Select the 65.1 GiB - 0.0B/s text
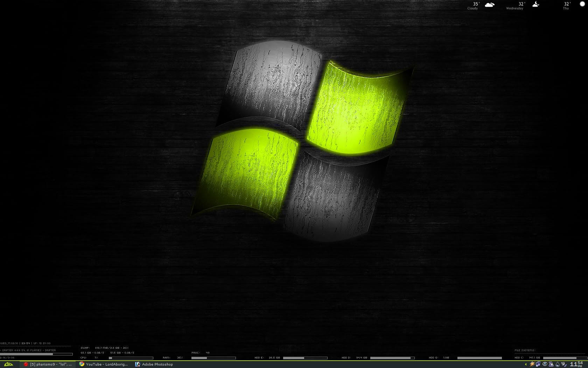588x368 pixels. pos(92,353)
